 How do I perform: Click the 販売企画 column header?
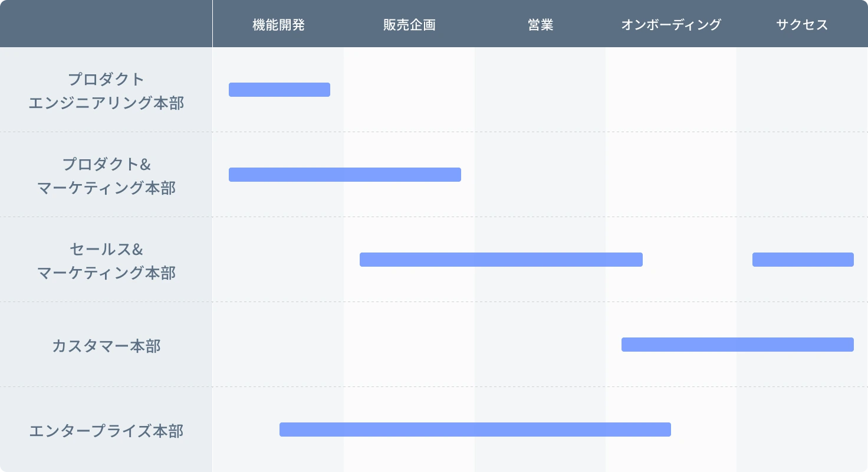[409, 25]
